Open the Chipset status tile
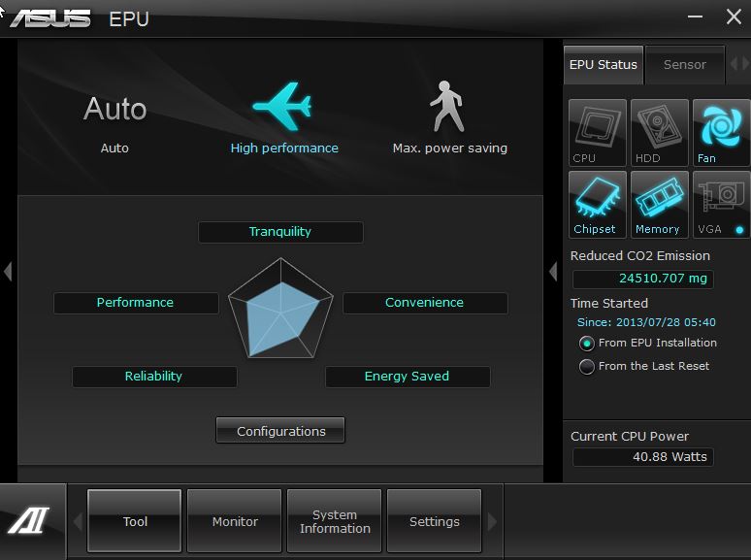 [598, 205]
